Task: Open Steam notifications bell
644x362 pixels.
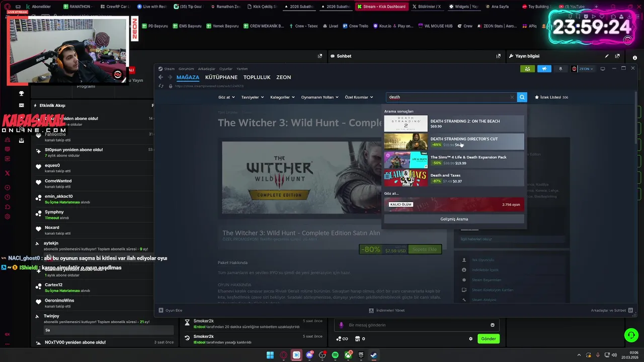Action: tap(560, 69)
